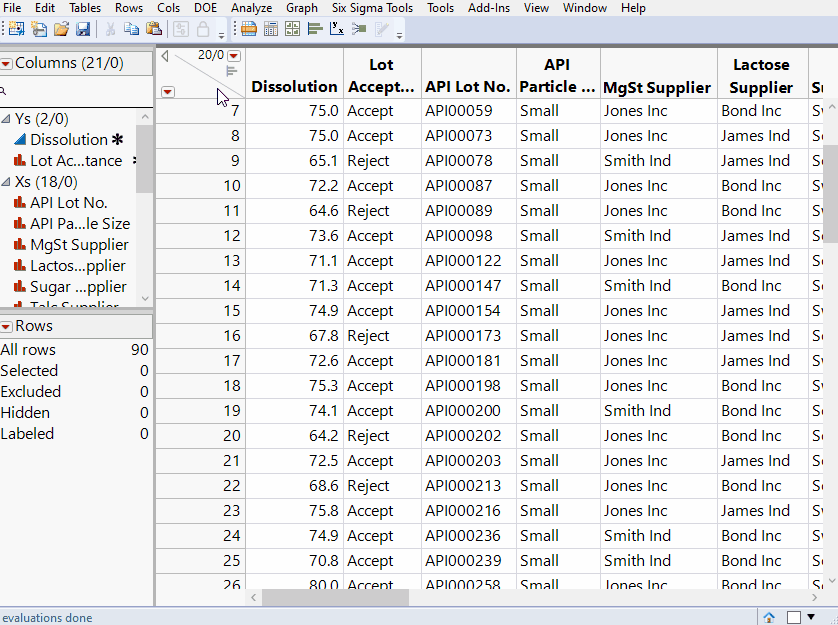Save the current data table

point(85,29)
